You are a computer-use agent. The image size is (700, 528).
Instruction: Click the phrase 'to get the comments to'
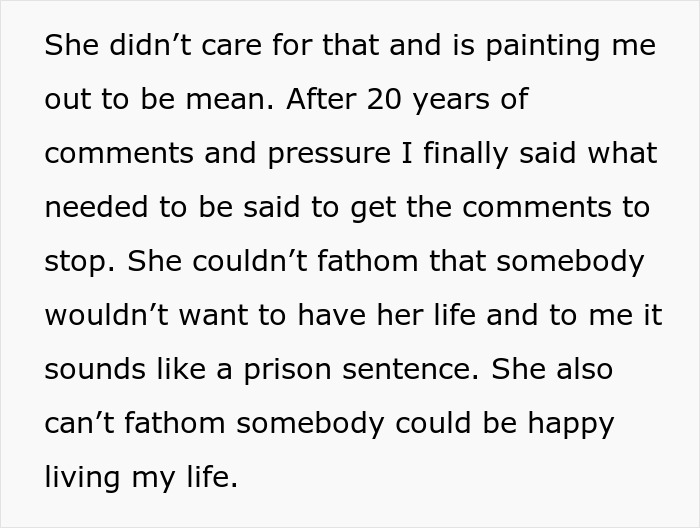point(480,208)
